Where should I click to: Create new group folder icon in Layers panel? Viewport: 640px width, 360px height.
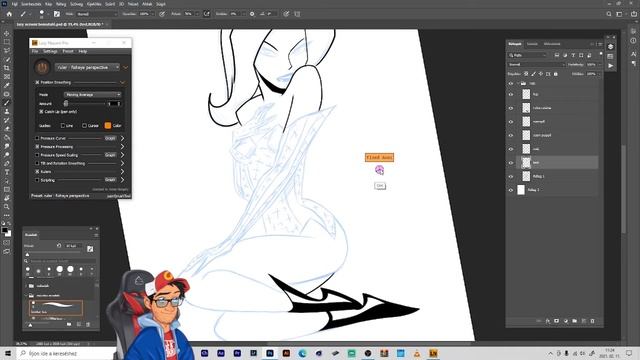(x=575, y=321)
